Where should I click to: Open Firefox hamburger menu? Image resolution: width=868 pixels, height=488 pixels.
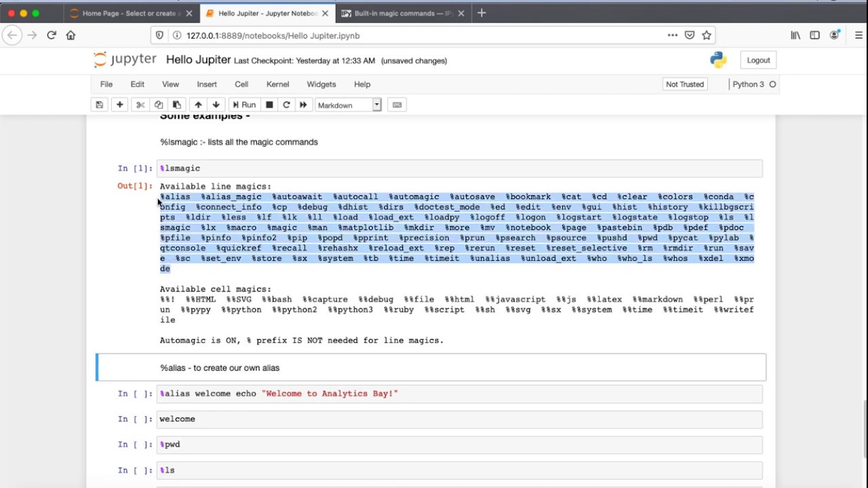[x=858, y=35]
